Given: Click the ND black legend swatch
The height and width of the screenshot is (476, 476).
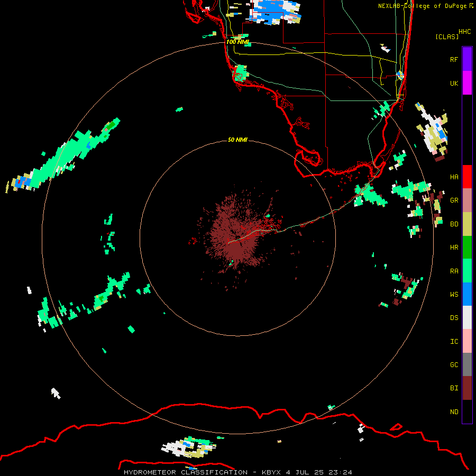Looking at the screenshot, I should coord(467,411).
